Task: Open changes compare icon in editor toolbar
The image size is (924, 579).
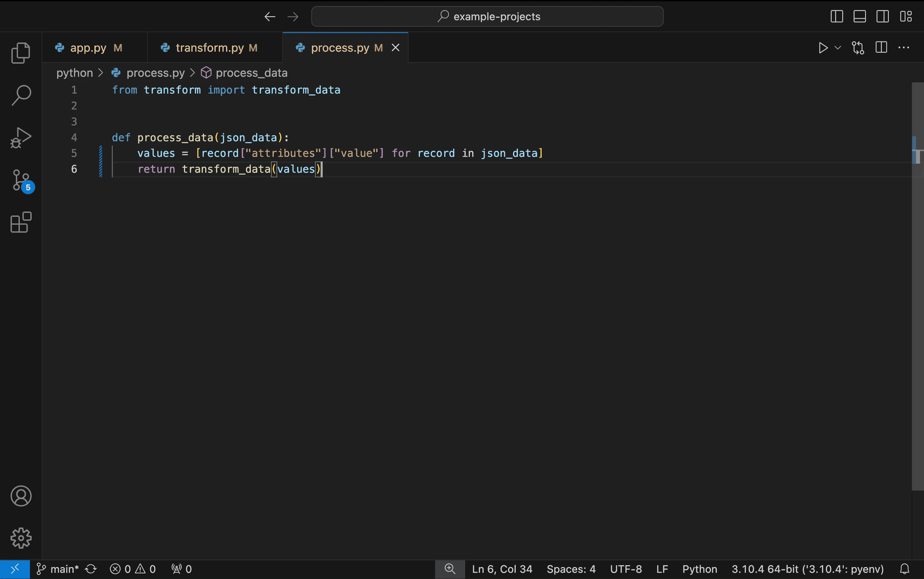Action: click(x=858, y=48)
